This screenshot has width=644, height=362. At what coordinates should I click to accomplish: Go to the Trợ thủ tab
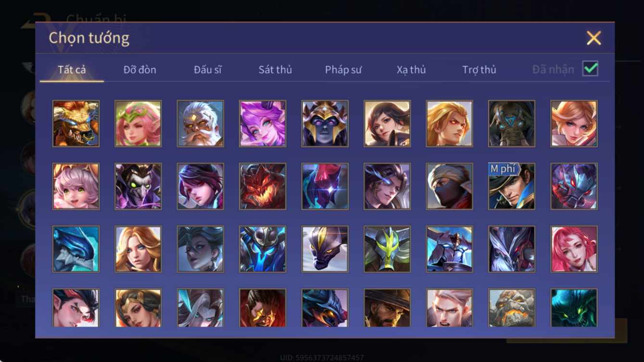479,70
